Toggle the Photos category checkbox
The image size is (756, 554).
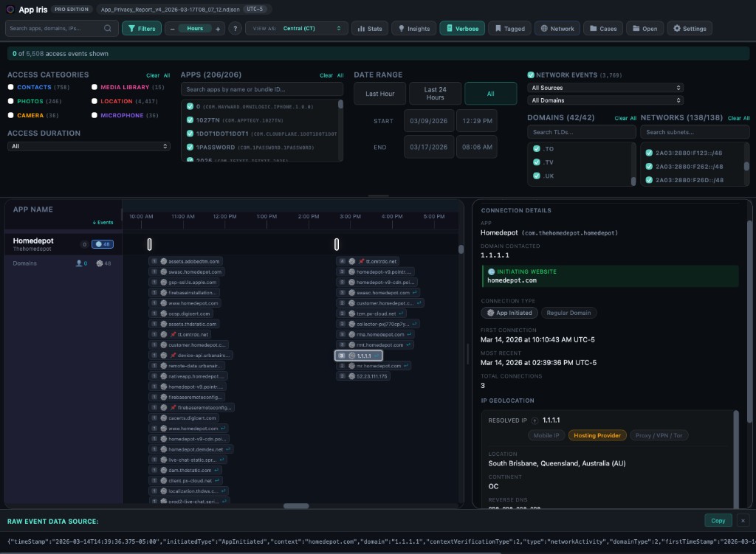pos(10,101)
